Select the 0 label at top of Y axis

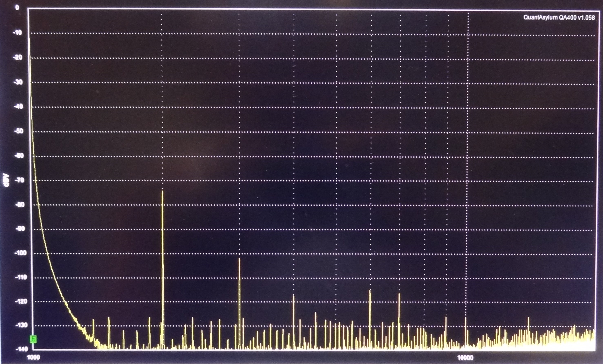pos(17,8)
